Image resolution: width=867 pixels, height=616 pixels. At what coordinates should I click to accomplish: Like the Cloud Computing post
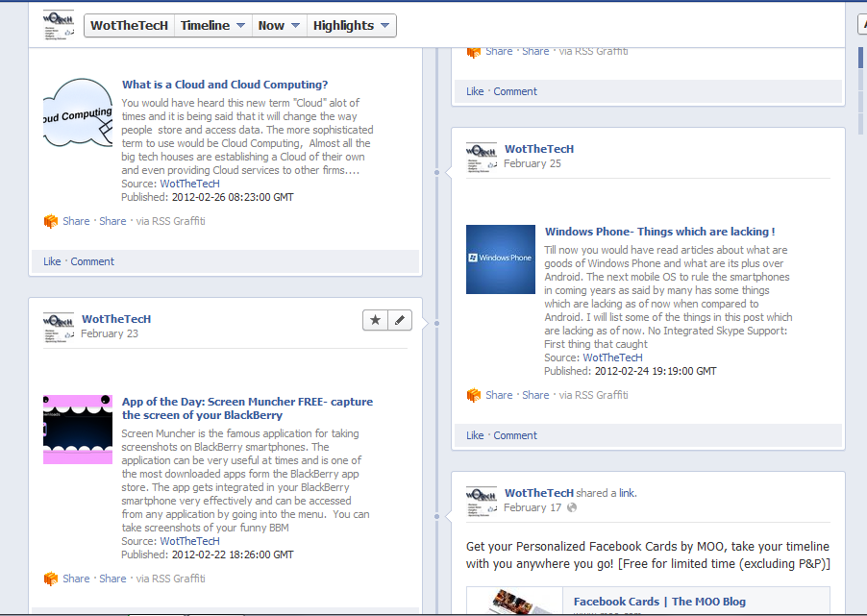pos(52,261)
